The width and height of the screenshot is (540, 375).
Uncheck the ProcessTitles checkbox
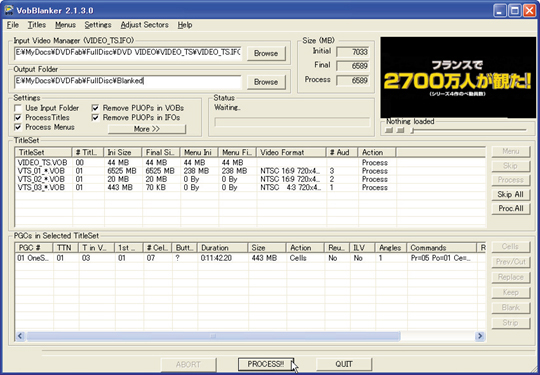click(x=18, y=118)
